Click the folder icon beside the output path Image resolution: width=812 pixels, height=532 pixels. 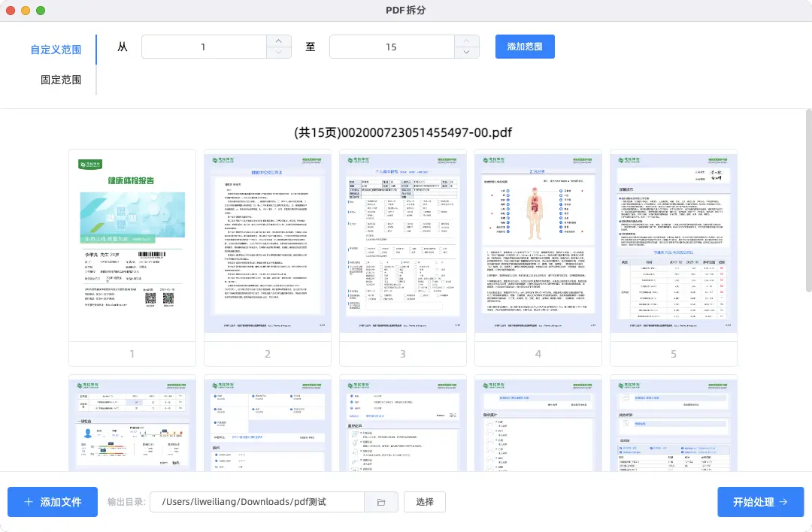tap(381, 502)
